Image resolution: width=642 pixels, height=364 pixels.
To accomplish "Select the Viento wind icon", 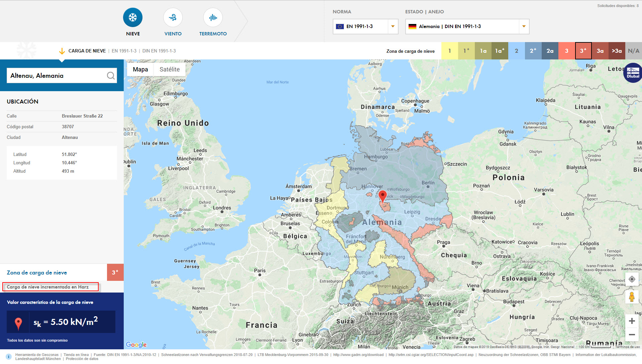I will click(x=173, y=17).
